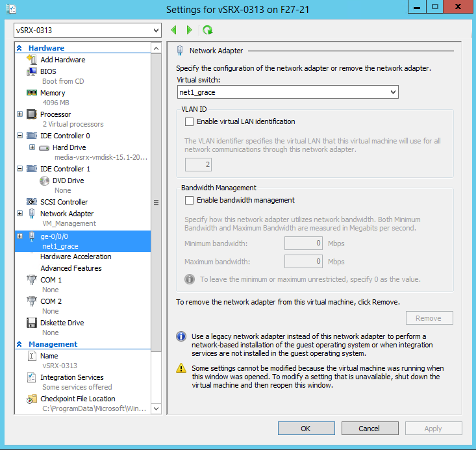Select the DVD Drive disc icon
476x450 pixels.
(44, 181)
